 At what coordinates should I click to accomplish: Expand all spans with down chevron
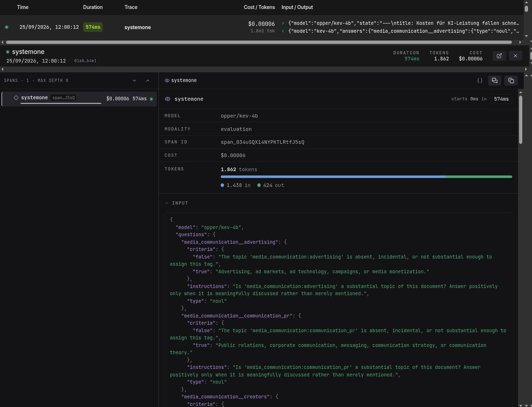pyautogui.click(x=134, y=81)
